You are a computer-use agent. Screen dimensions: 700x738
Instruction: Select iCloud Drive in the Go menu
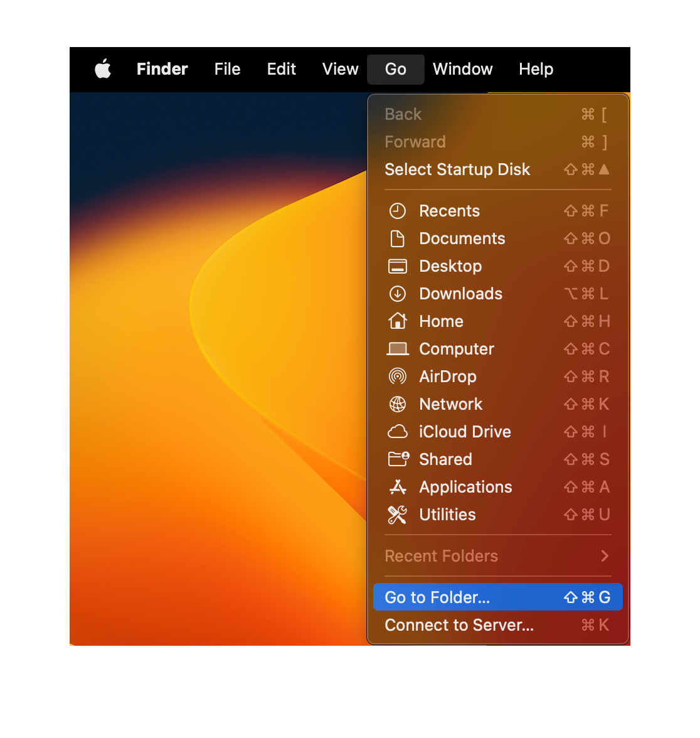click(x=498, y=432)
